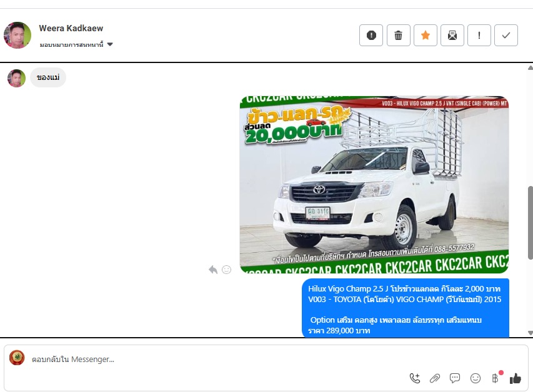The width and height of the screenshot is (533, 392).
Task: Open the payment request baht icon
Action: point(496,378)
